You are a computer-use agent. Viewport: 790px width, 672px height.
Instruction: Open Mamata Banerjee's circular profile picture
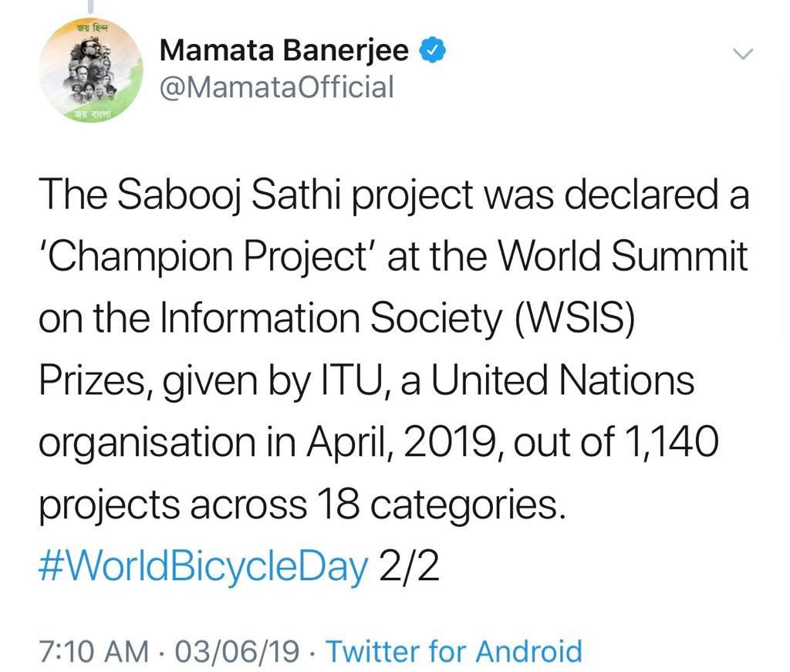coord(91,71)
